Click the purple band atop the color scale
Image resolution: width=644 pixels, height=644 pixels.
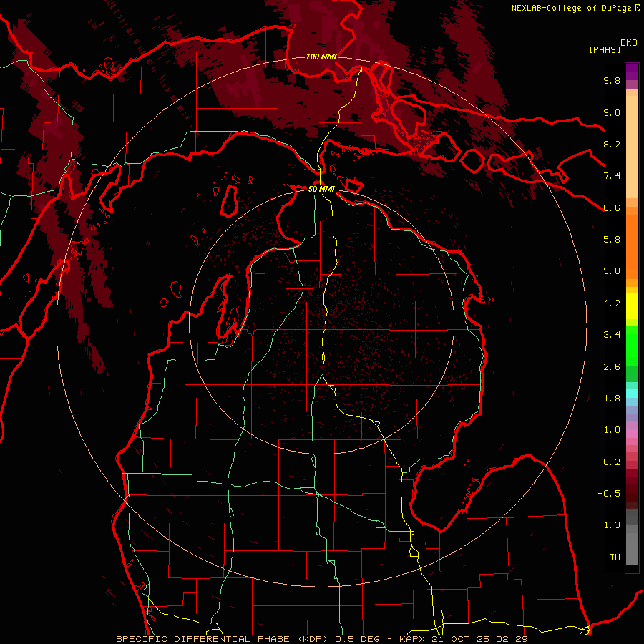pos(632,72)
